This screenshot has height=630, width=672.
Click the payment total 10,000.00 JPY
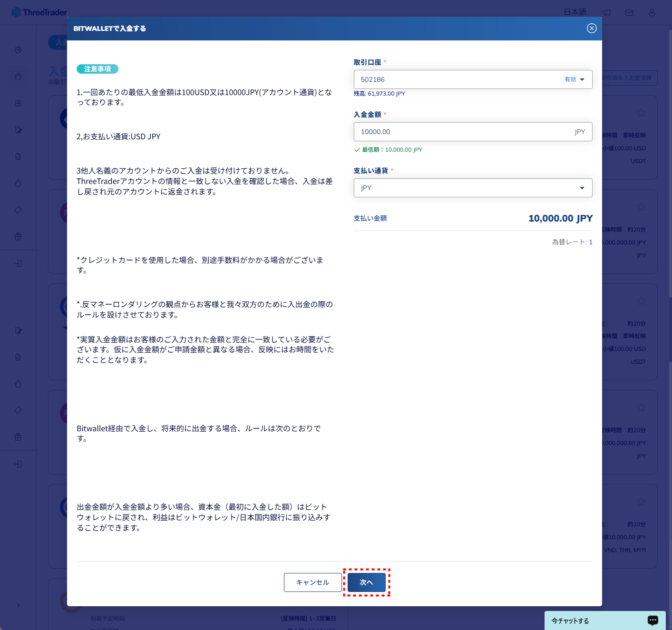[x=560, y=218]
